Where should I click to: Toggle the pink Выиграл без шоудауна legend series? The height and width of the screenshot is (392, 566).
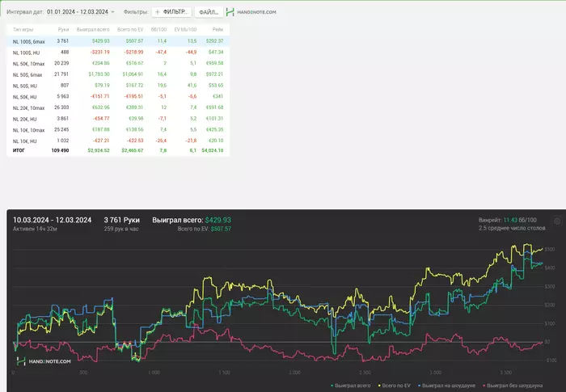(511, 386)
